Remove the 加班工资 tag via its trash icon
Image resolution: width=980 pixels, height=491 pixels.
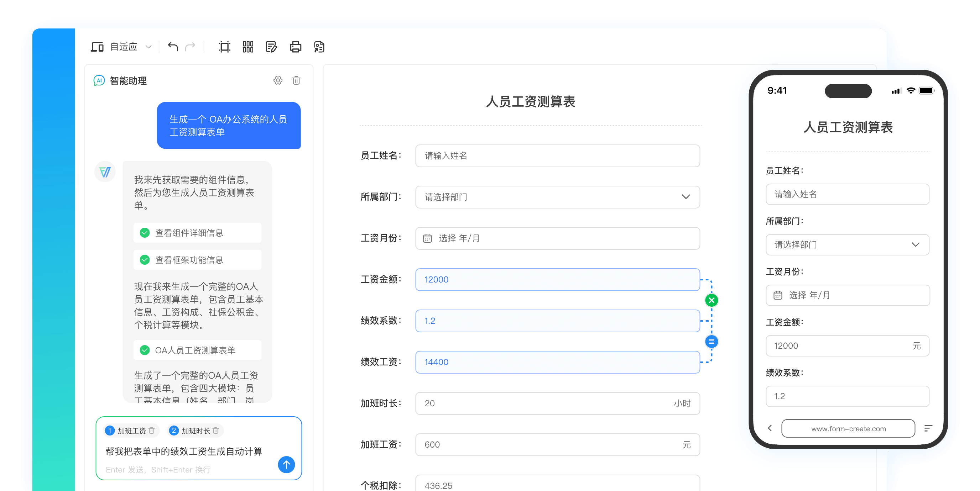click(x=152, y=430)
